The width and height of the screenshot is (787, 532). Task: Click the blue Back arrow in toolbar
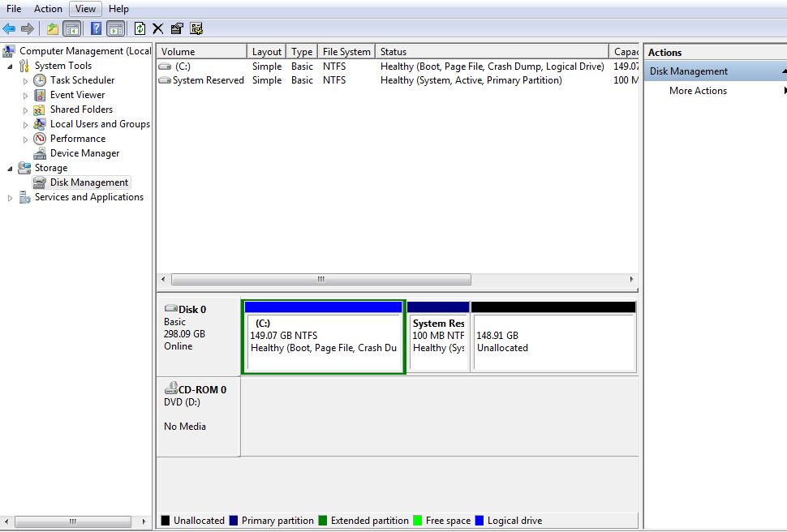9,28
